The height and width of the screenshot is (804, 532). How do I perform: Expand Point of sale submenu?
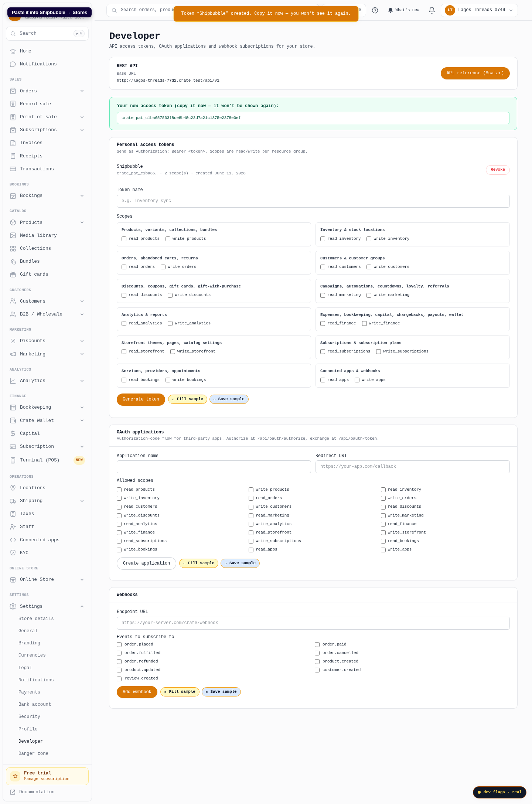point(82,117)
